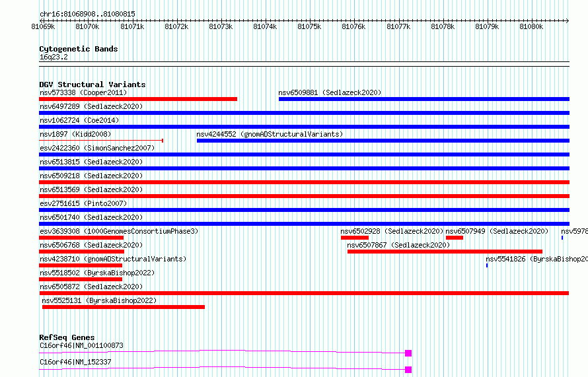Open nsv5518502 (ByrskaBishop2022) variant
The image size is (588, 377).
pyautogui.click(x=97, y=273)
